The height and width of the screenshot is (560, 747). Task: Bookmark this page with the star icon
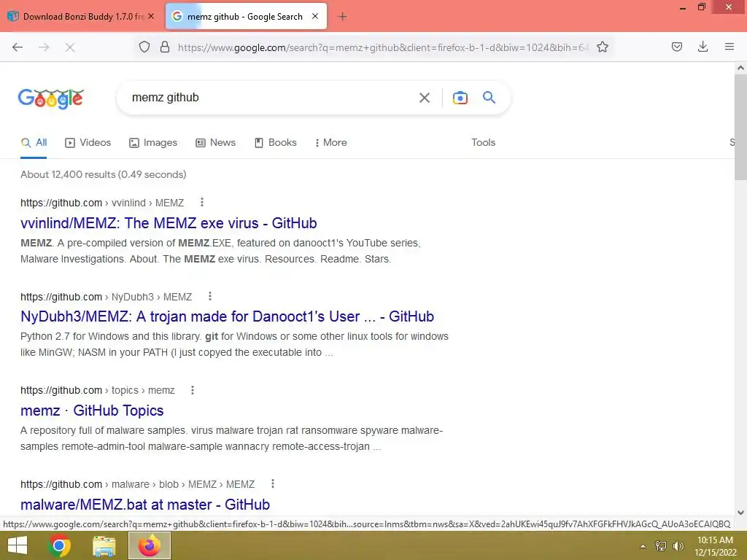click(x=603, y=47)
